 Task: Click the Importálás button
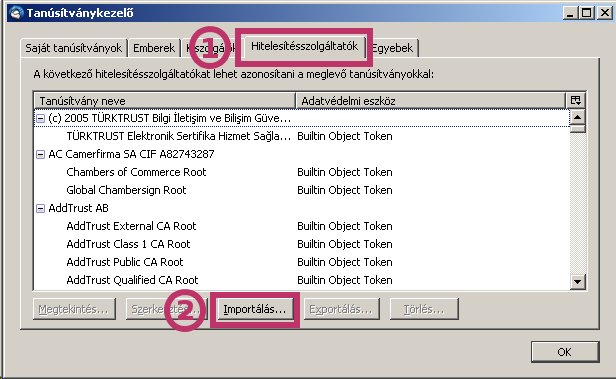tap(255, 309)
